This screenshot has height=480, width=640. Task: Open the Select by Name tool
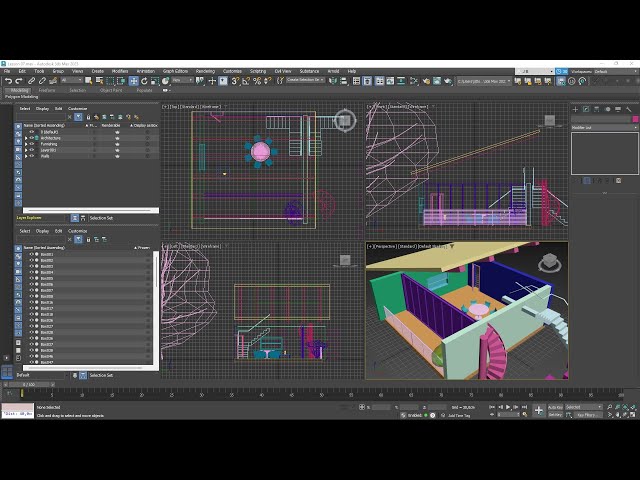click(x=99, y=81)
